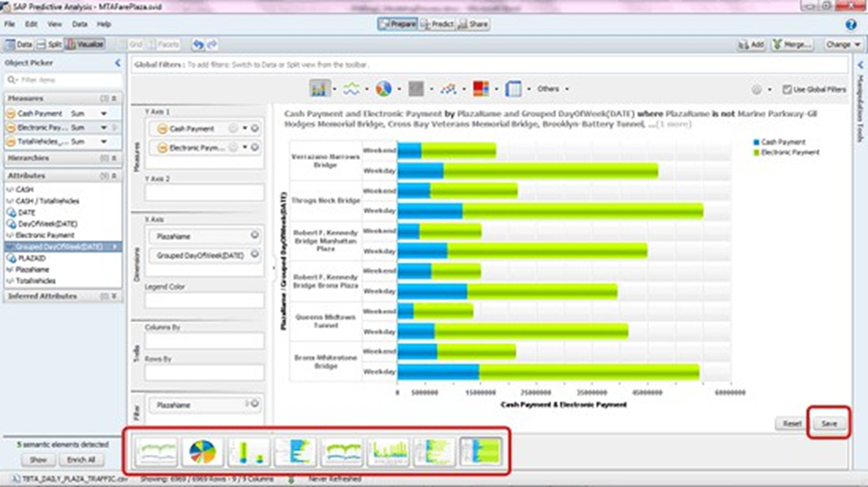Open the help question mark icon
This screenshot has width=868, height=487.
[850, 24]
